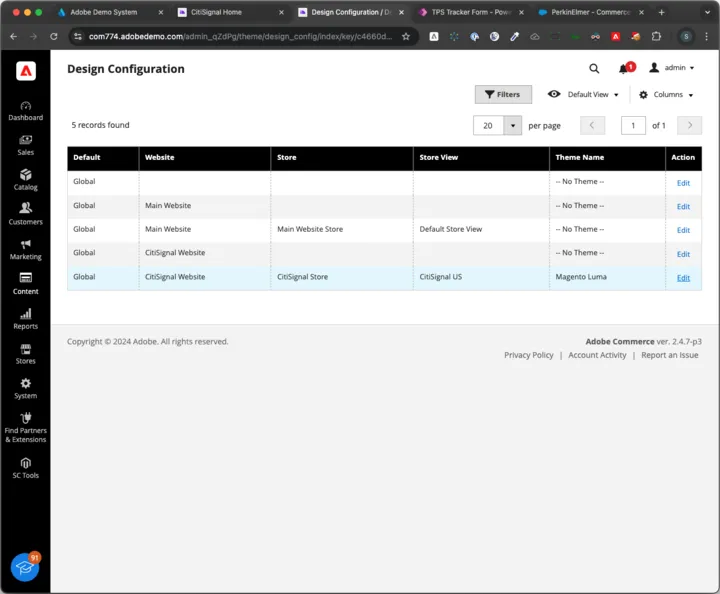Switch to the Adobe Demo System tab
This screenshot has height=594, width=720.
pyautogui.click(x=104, y=12)
